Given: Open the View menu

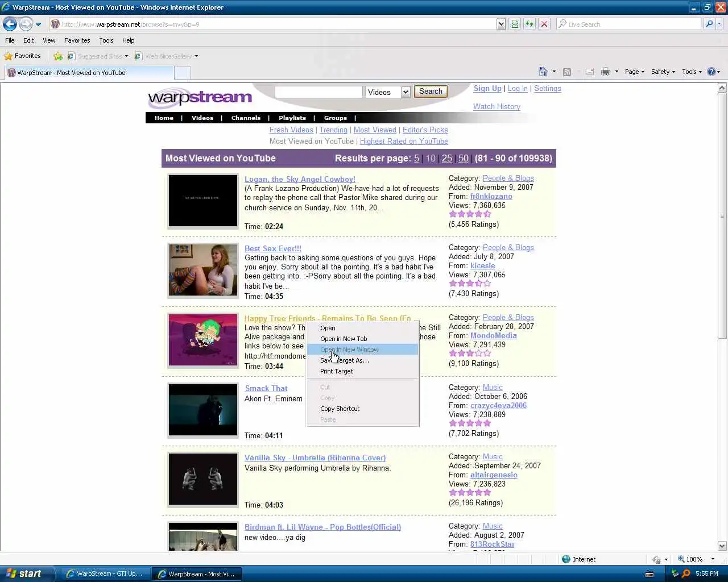Looking at the screenshot, I should [x=49, y=40].
